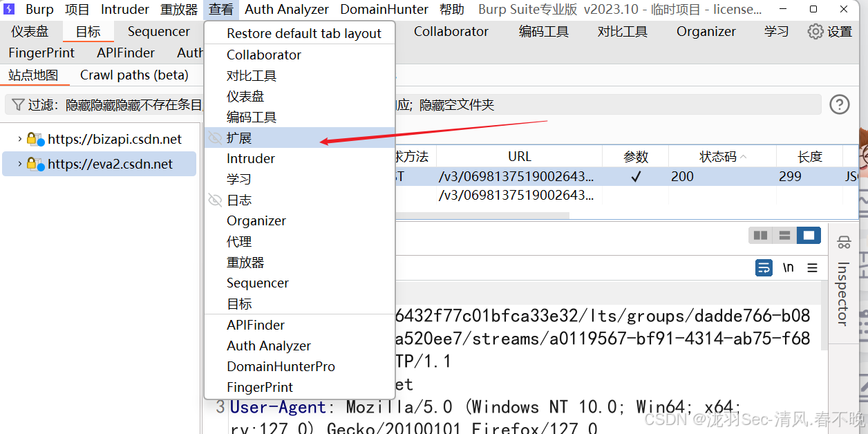Screen dimensions: 868x434
Task: Select Sequencer in the dropdown menu
Action: point(300,283)
